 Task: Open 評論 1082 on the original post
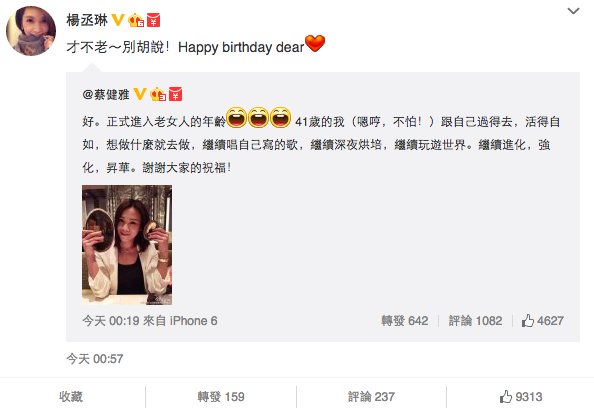pos(475,321)
